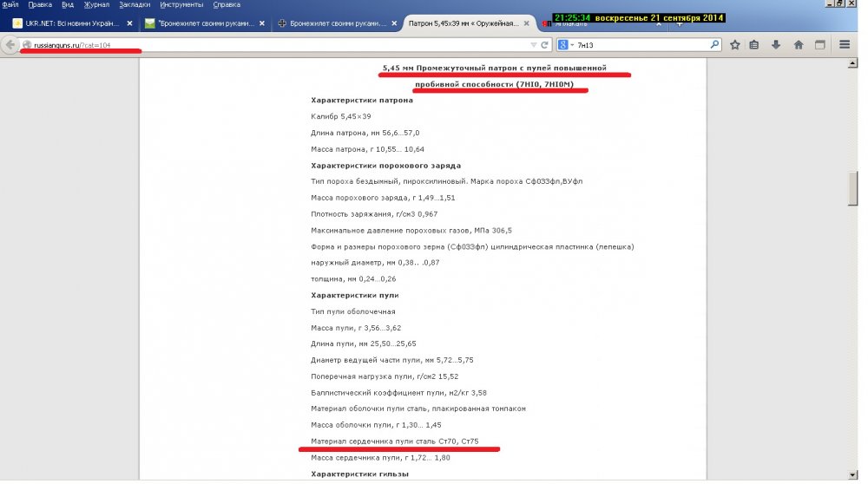This screenshot has height=484, width=868.
Task: Click line 'Диаметр ведущей части пули'
Action: (392, 360)
